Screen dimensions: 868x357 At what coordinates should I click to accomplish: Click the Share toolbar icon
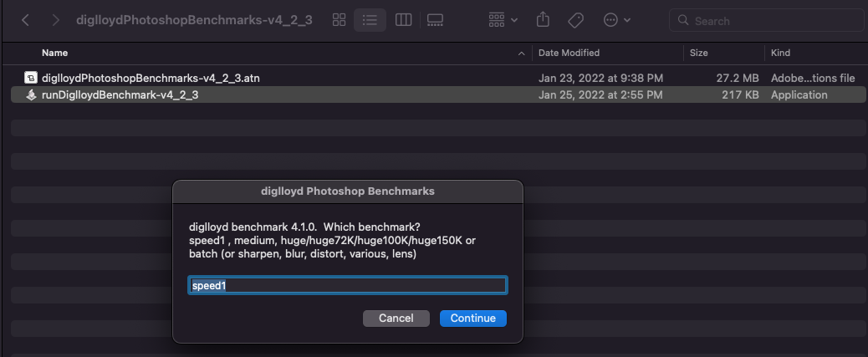tap(543, 20)
